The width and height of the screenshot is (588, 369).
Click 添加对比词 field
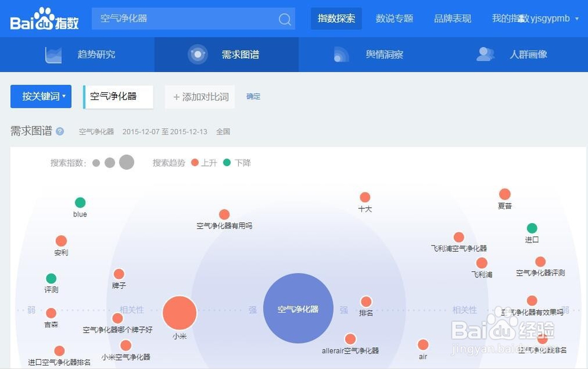click(200, 97)
